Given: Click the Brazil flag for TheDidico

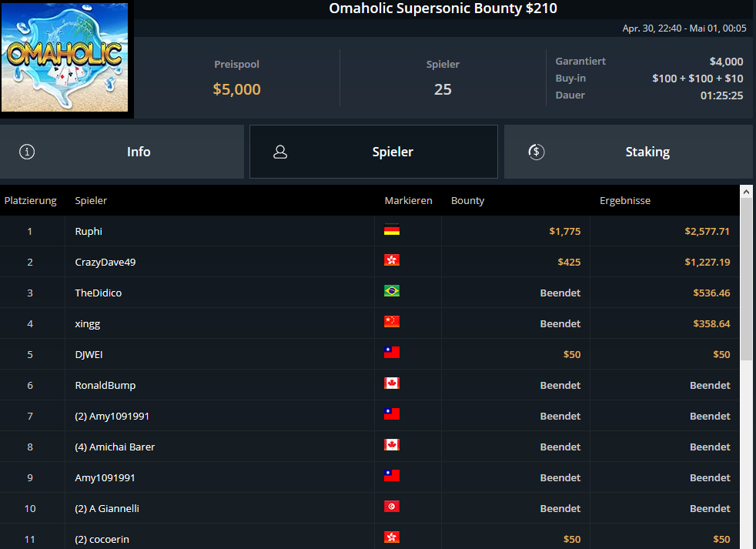Looking at the screenshot, I should pos(392,291).
